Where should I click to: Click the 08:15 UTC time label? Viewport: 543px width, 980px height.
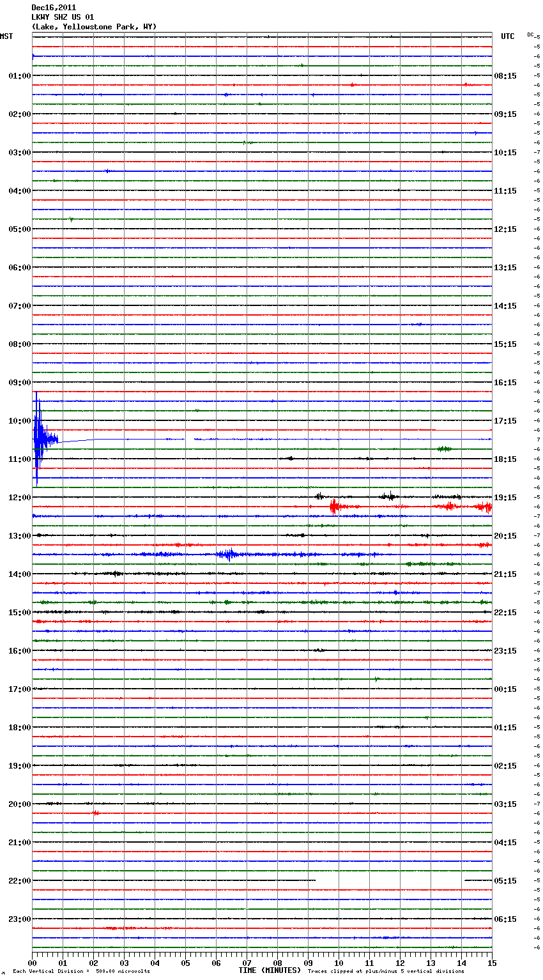(x=505, y=76)
